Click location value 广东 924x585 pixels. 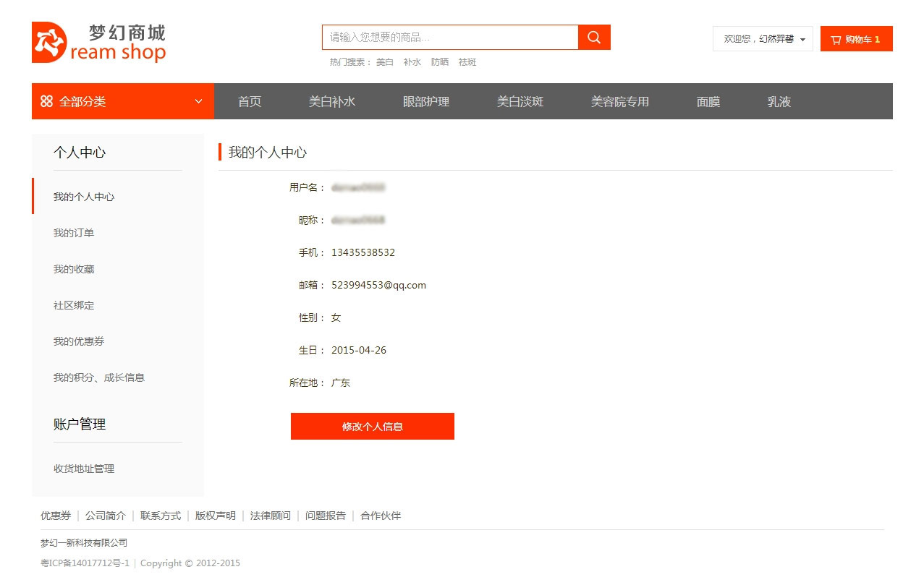pos(341,383)
